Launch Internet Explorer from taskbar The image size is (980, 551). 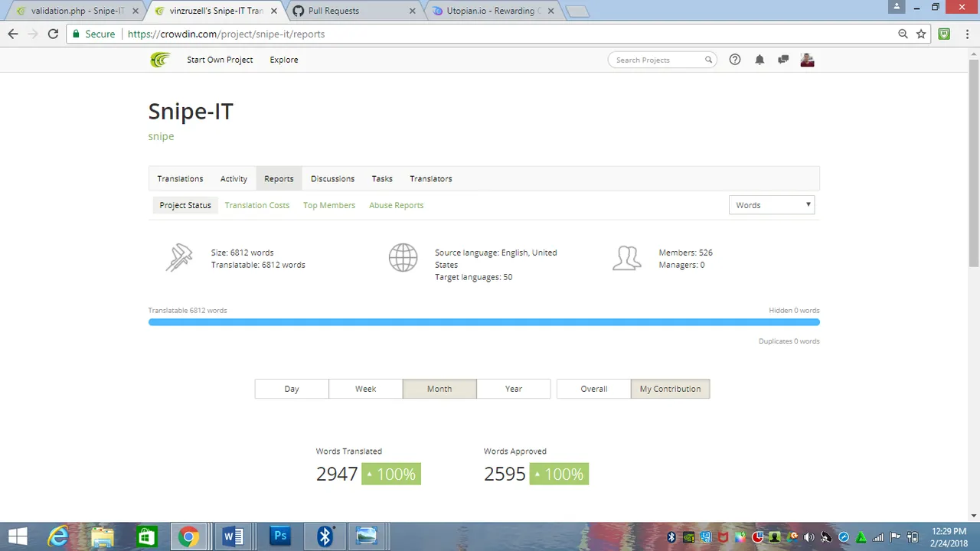click(x=58, y=536)
